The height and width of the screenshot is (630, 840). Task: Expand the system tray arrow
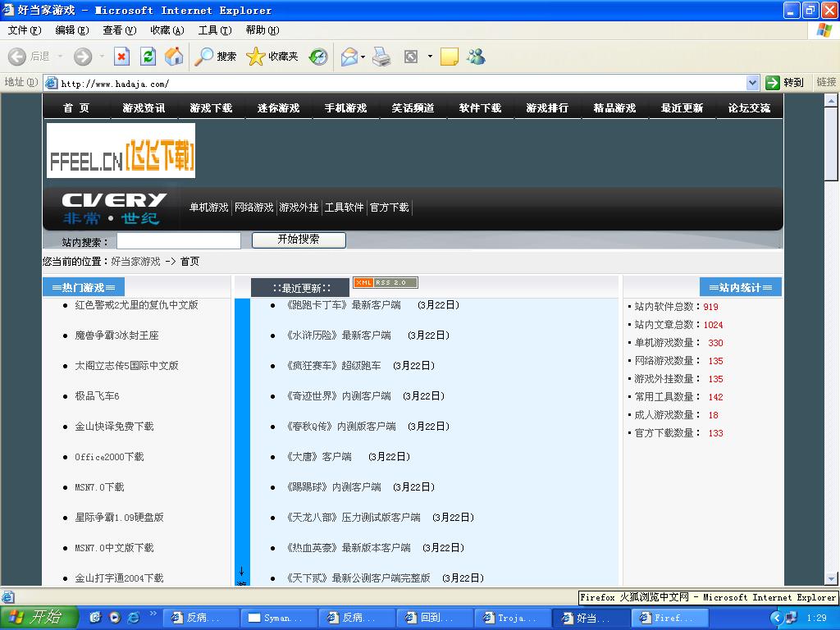click(777, 618)
